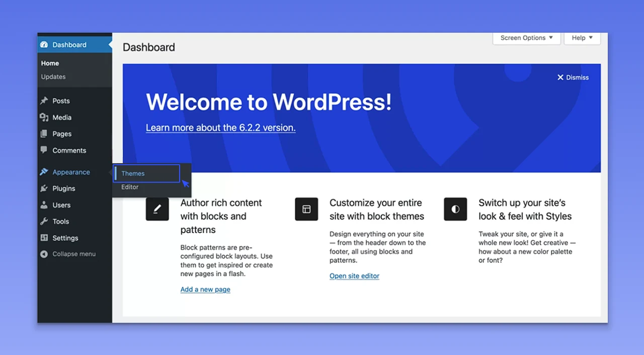644x355 pixels.
Task: Click the Users person icon
Action: [x=44, y=205]
